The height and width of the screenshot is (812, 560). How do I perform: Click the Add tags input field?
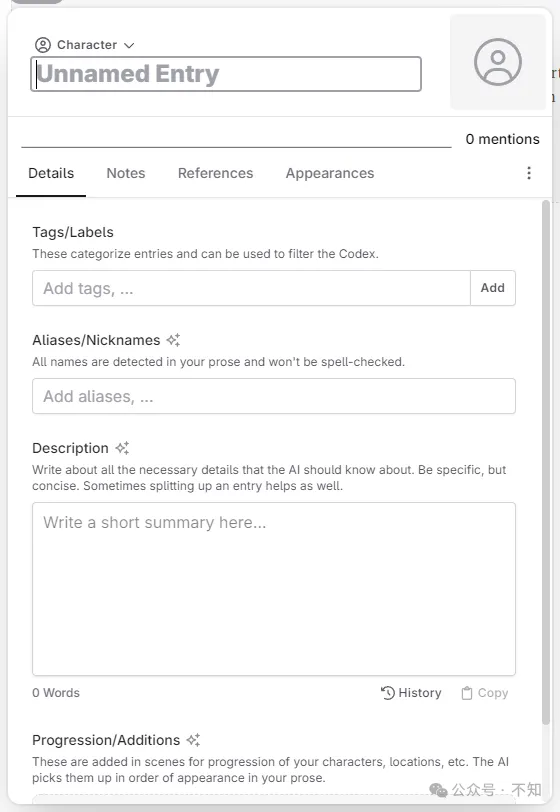point(251,288)
